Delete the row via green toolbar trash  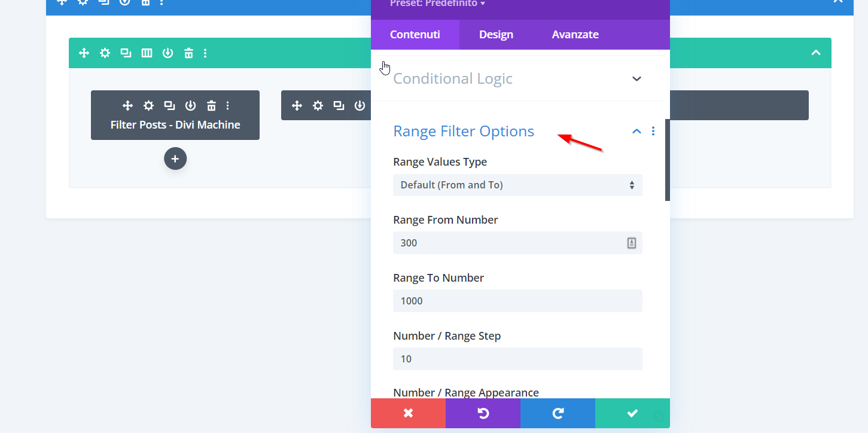click(x=188, y=53)
